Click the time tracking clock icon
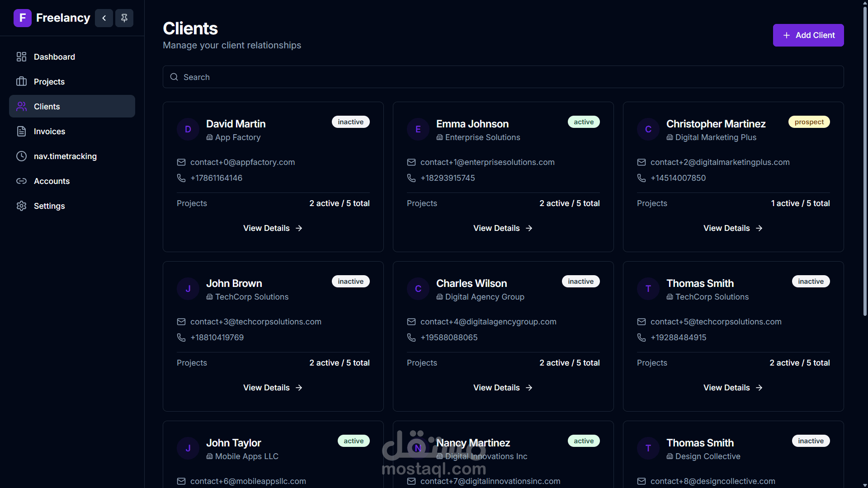 (x=21, y=156)
